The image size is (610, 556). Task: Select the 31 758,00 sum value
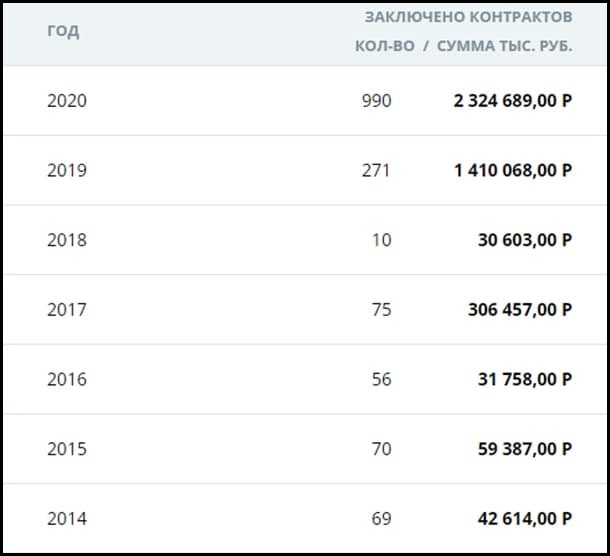(x=524, y=379)
